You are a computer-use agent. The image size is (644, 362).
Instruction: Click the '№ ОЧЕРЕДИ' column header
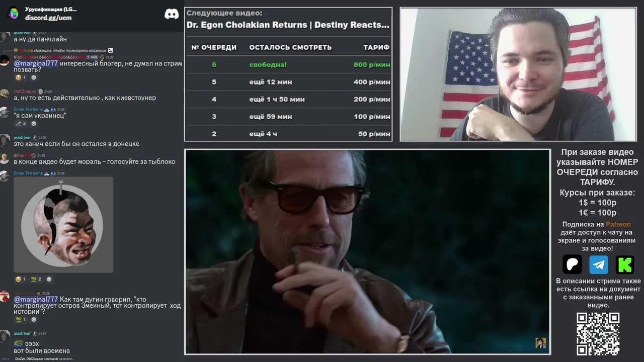214,47
